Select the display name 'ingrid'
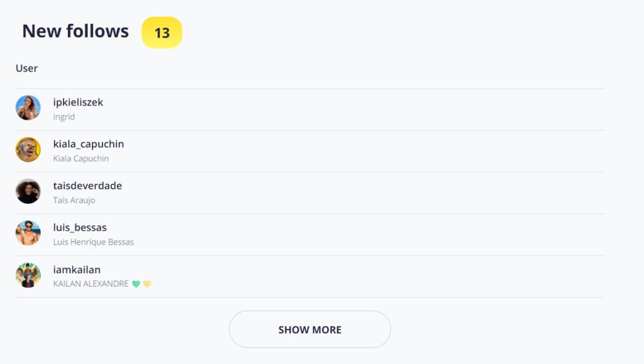Viewport: 644px width, 364px height. [64, 117]
